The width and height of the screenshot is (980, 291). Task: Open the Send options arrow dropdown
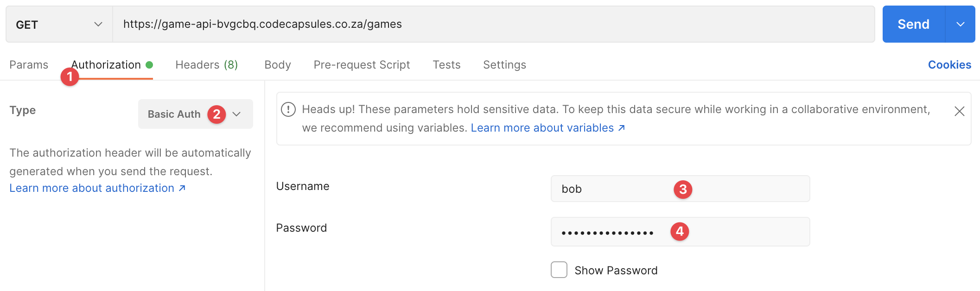click(961, 24)
